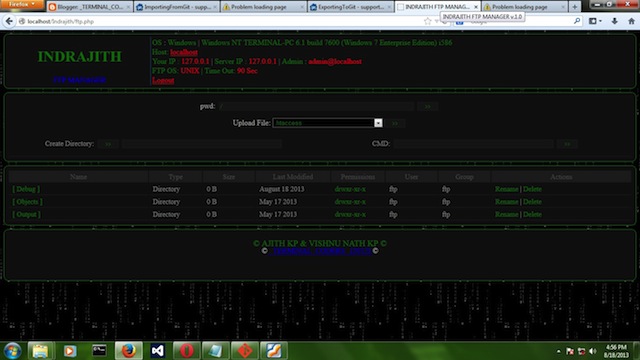Delete the Debug directory
This screenshot has height=360, width=640.
[532, 189]
